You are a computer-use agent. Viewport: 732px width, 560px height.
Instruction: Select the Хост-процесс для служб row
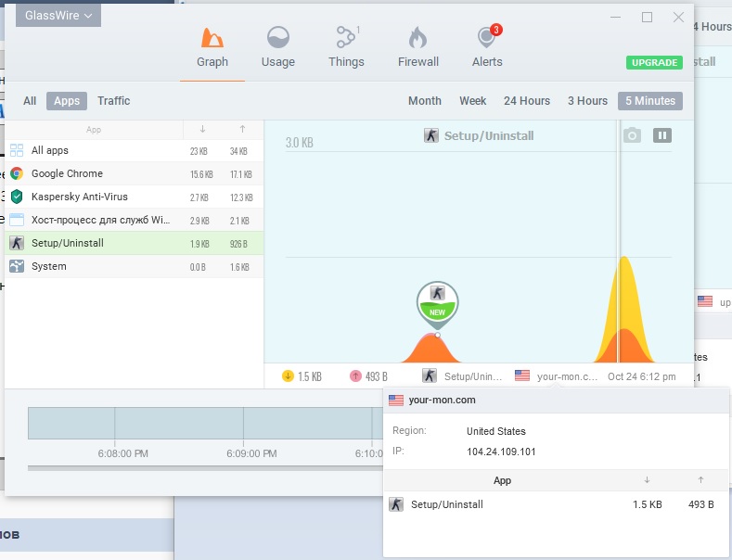point(134,220)
